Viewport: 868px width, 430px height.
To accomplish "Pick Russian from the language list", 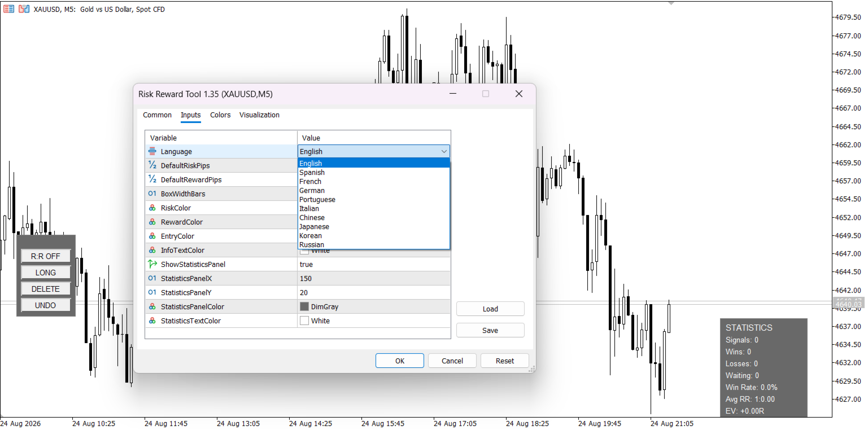I will pyautogui.click(x=374, y=245).
